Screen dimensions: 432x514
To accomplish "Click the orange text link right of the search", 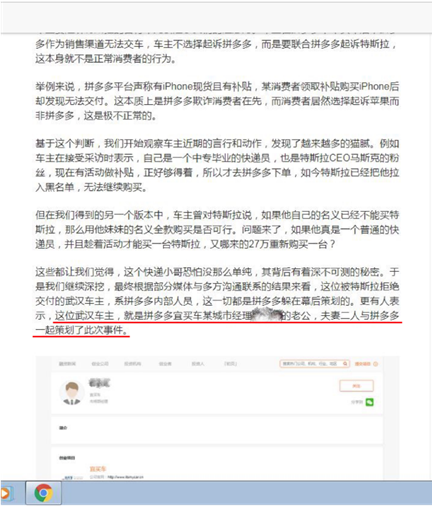I will tap(363, 364).
